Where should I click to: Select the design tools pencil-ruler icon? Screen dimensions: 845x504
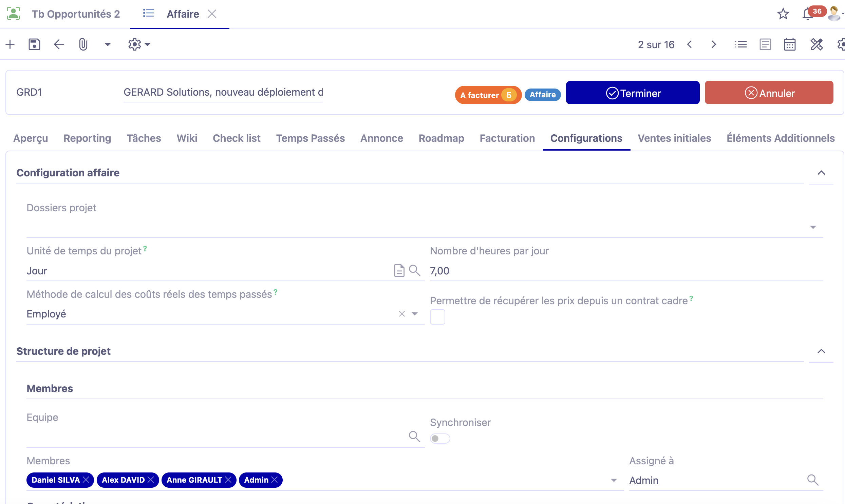coord(817,44)
